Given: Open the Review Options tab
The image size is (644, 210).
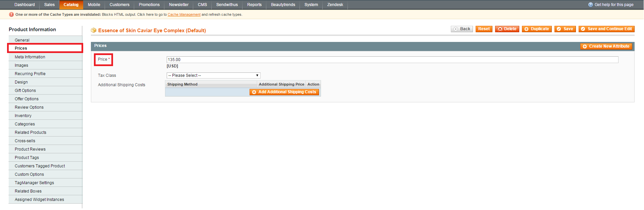Looking at the screenshot, I should click(x=45, y=107).
